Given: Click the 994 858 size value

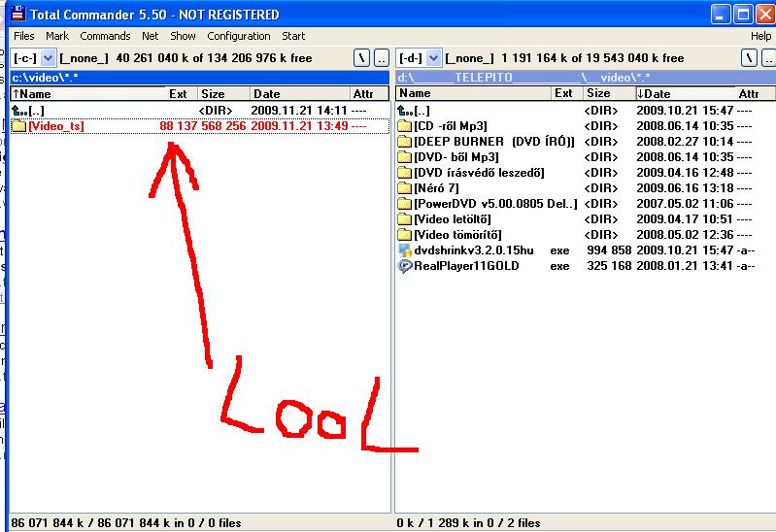Looking at the screenshot, I should [x=609, y=250].
